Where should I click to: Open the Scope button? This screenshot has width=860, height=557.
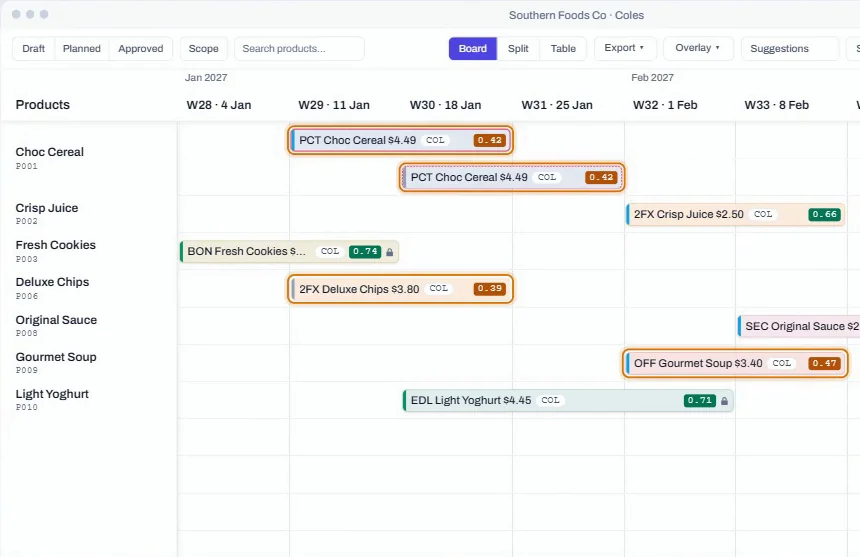[x=203, y=49]
